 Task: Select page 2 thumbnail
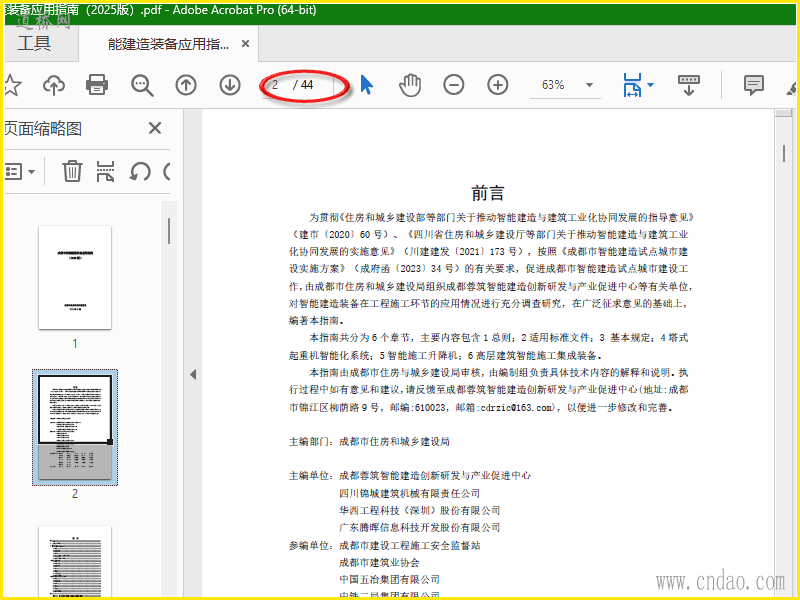pos(75,427)
